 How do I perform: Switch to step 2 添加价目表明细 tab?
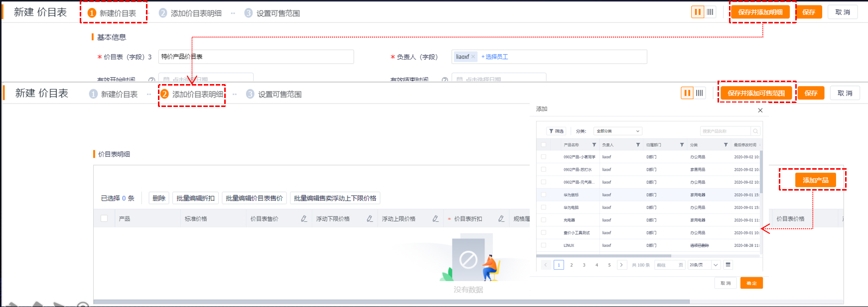(192, 95)
